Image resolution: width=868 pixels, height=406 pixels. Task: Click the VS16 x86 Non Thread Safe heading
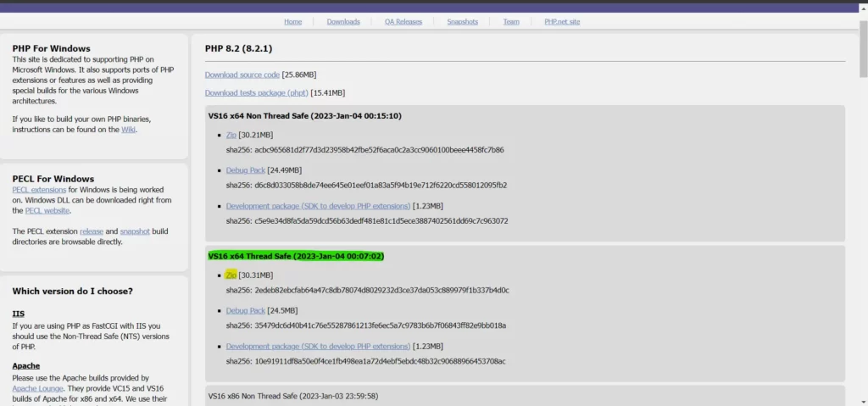point(293,397)
